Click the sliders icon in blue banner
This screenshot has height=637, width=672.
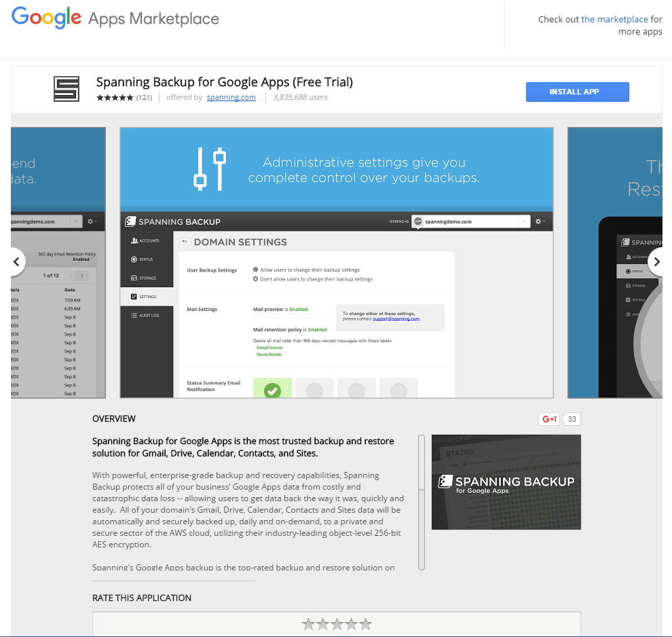210,168
